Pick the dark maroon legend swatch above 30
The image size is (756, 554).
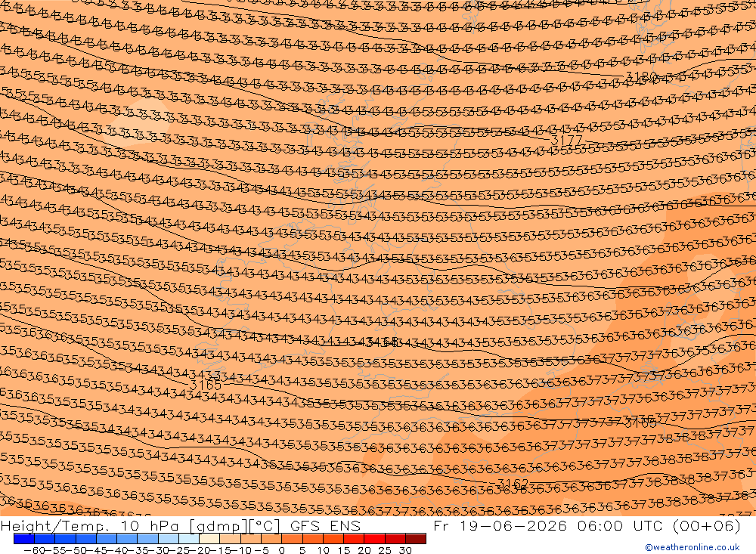coord(416,539)
